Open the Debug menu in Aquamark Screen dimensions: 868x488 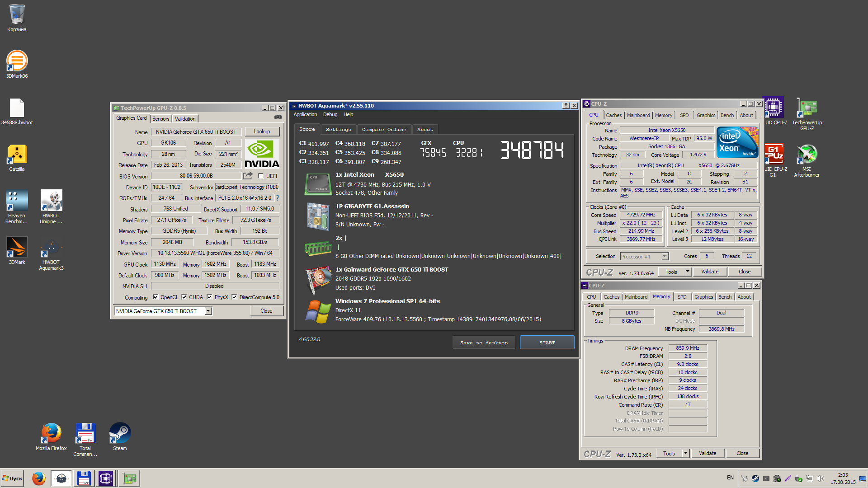coord(330,114)
